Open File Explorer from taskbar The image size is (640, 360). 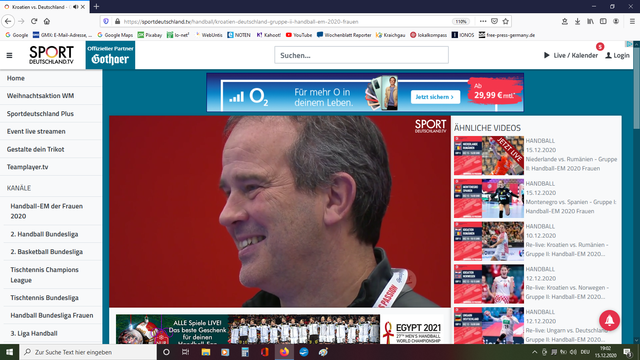205,352
